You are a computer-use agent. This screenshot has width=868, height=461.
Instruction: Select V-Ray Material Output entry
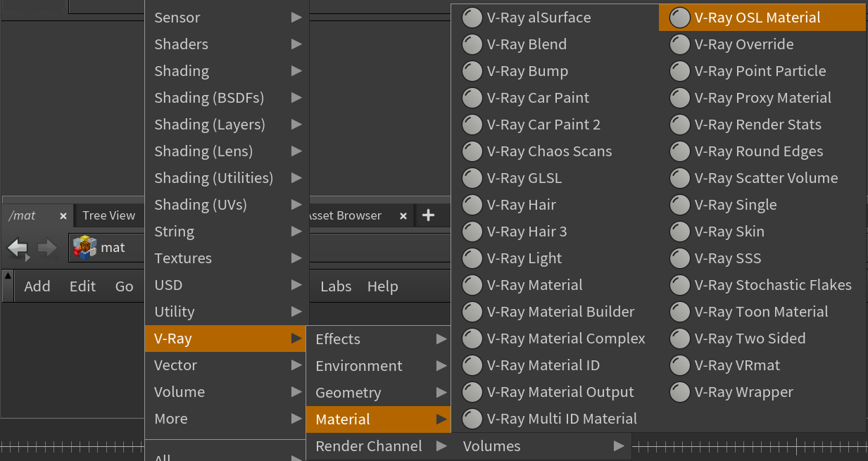555,392
